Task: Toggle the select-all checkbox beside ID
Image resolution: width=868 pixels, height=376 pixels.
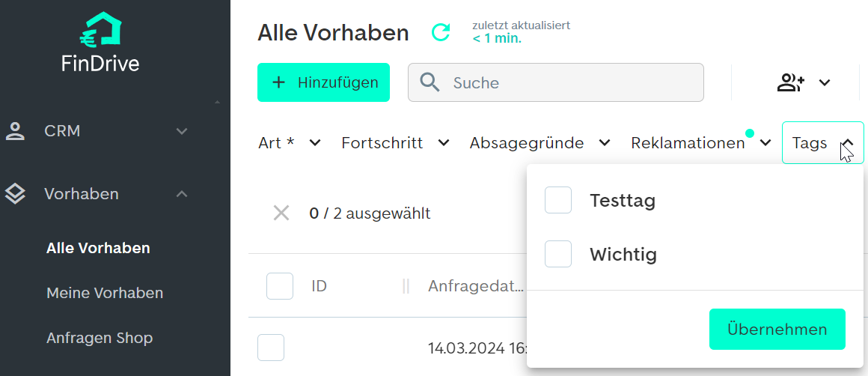Action: tap(280, 286)
